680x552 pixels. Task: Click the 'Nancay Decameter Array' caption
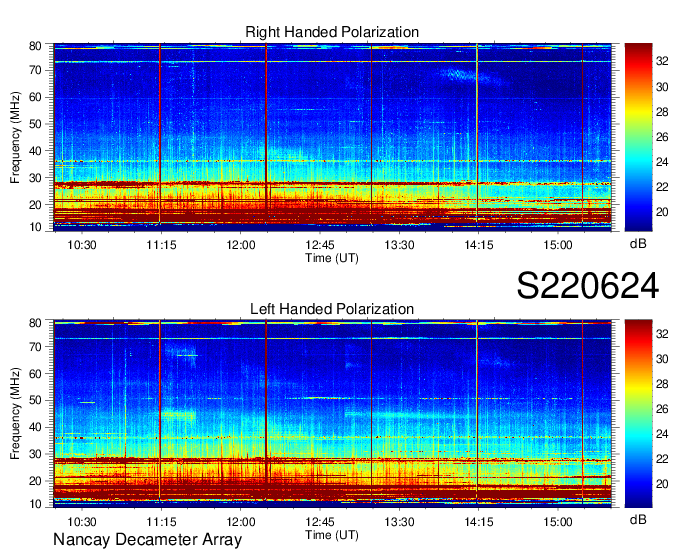pyautogui.click(x=147, y=540)
